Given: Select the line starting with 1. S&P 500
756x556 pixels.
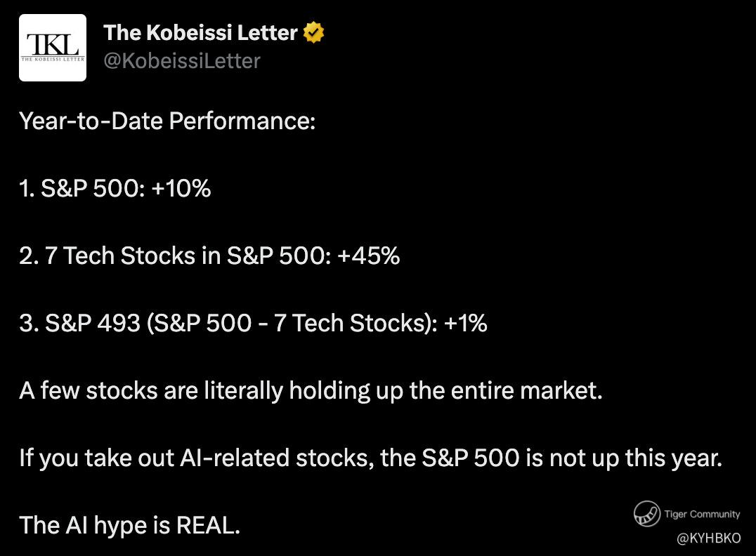Looking at the screenshot, I should tap(115, 189).
